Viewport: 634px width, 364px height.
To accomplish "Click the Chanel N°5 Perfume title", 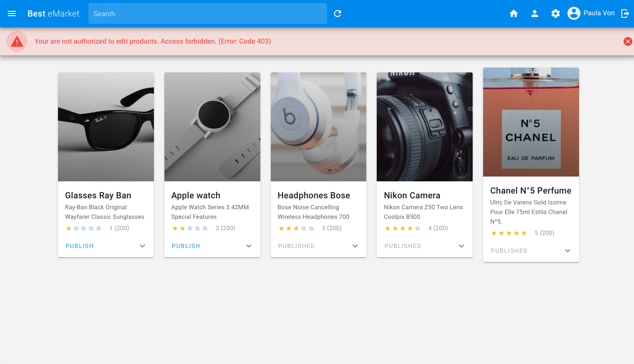I will tap(531, 191).
